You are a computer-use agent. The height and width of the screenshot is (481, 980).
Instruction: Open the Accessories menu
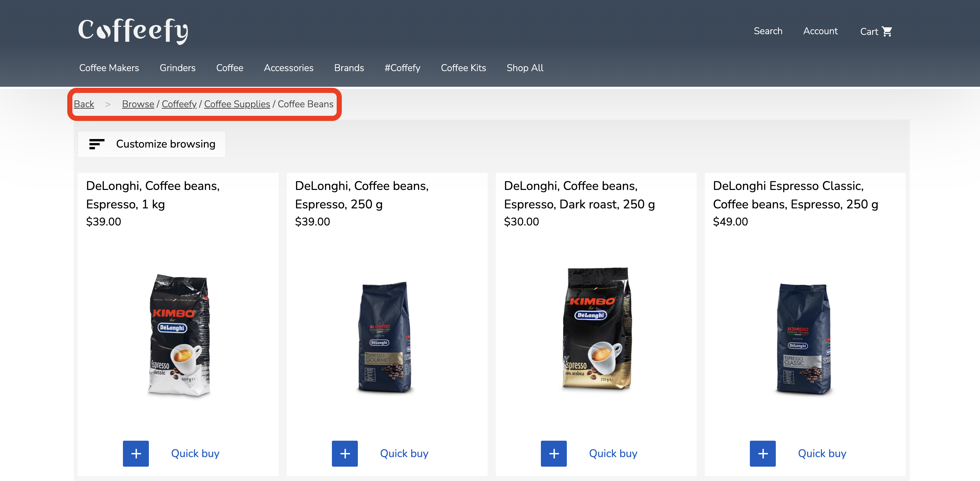tap(289, 68)
